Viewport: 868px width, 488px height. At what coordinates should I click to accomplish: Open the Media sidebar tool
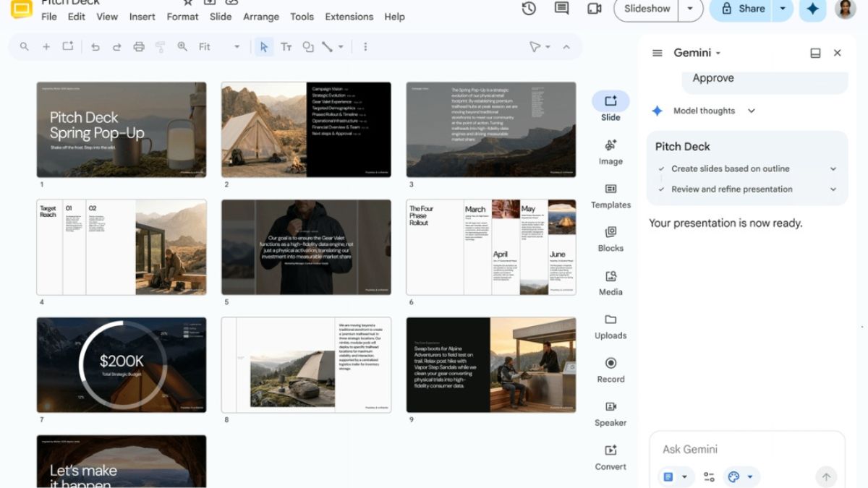click(610, 283)
